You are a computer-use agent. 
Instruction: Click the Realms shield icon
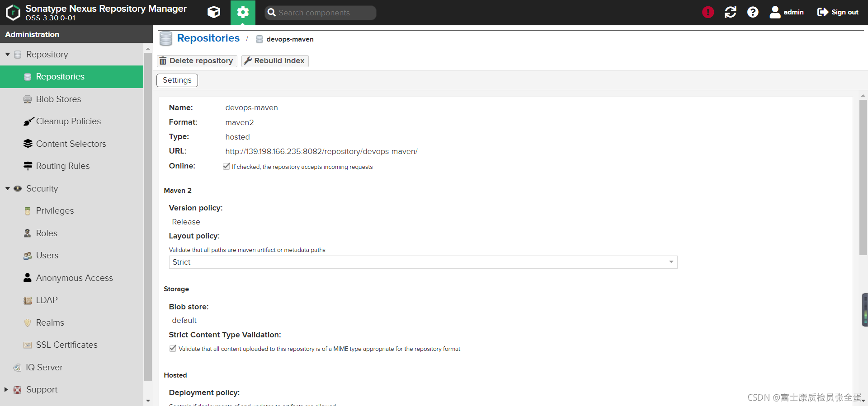(x=28, y=322)
